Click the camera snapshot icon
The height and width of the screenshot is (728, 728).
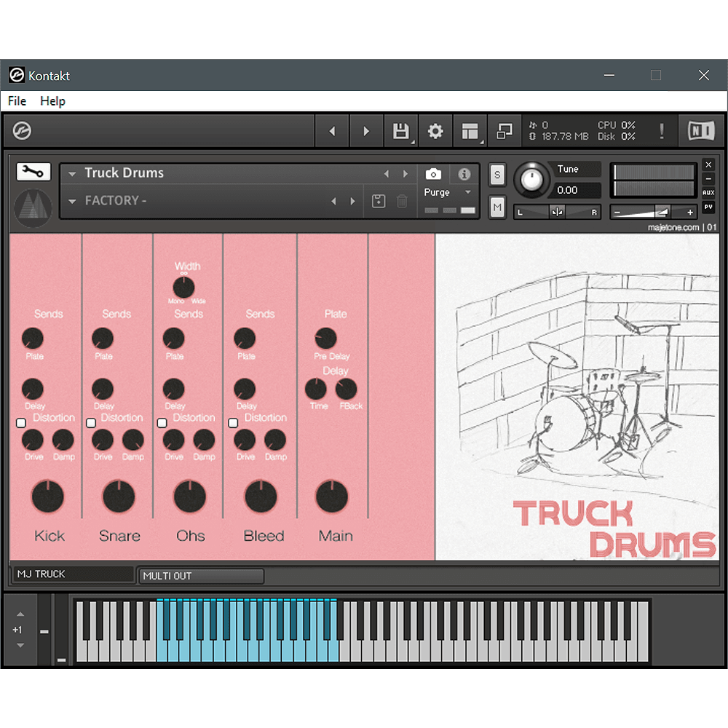tap(433, 174)
